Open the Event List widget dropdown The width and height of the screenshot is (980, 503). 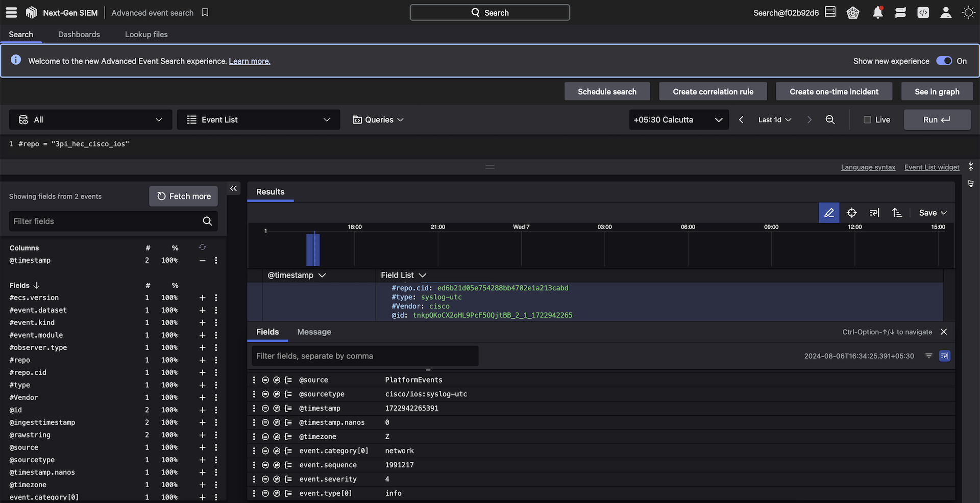(x=258, y=120)
